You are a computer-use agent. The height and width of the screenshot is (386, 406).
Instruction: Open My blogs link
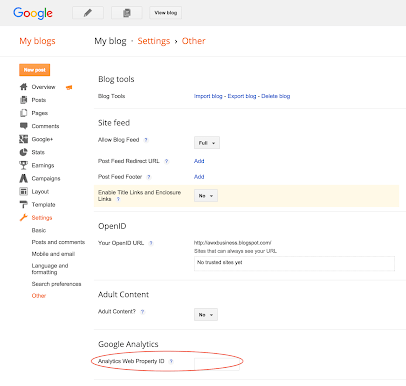click(x=37, y=41)
